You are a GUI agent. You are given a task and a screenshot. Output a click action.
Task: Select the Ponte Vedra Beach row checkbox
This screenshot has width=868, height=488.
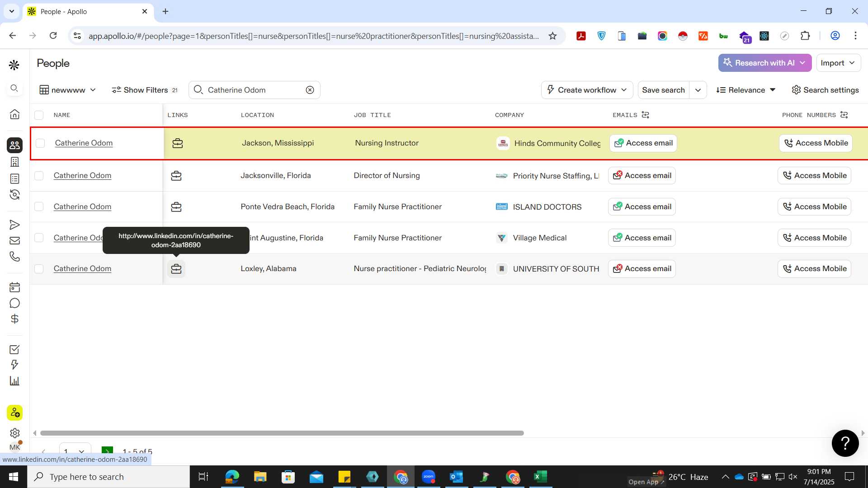(39, 207)
